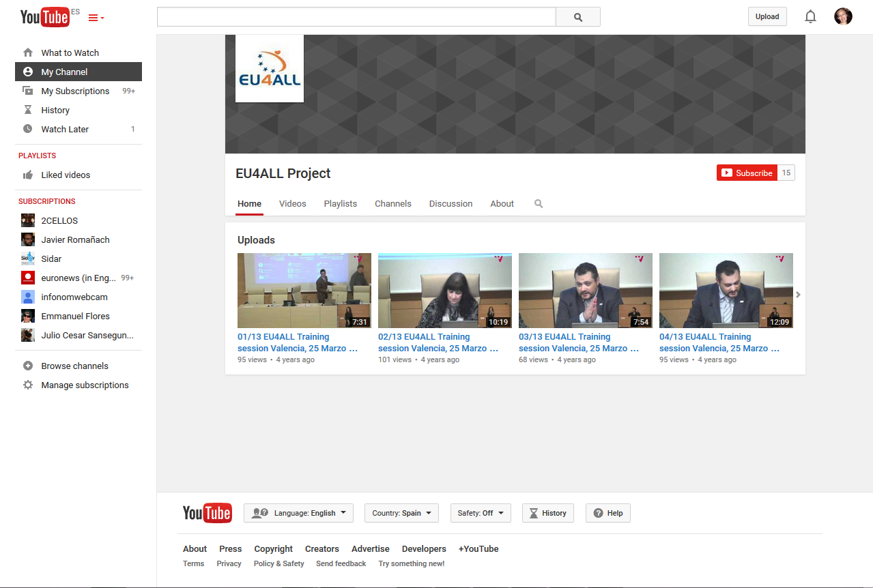
Task: Open the +YouTube footer link
Action: click(x=478, y=548)
